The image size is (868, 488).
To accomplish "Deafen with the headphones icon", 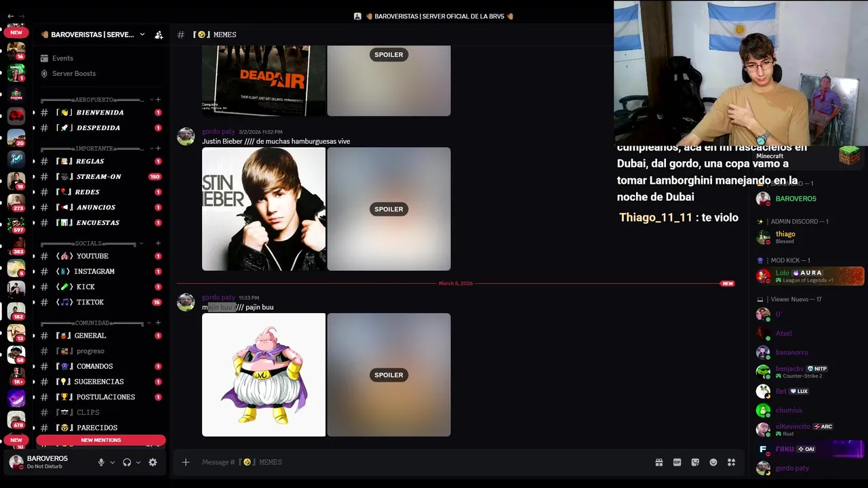I will click(127, 462).
